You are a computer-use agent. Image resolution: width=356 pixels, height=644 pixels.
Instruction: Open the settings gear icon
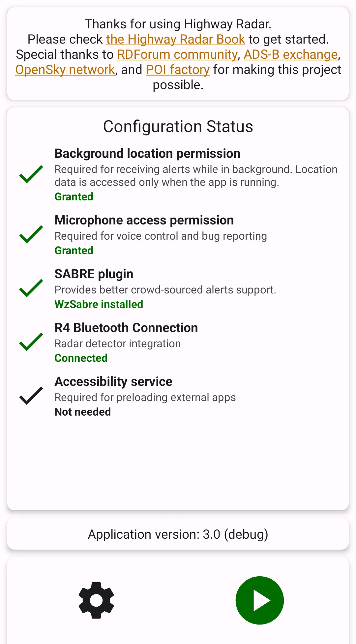point(96,600)
